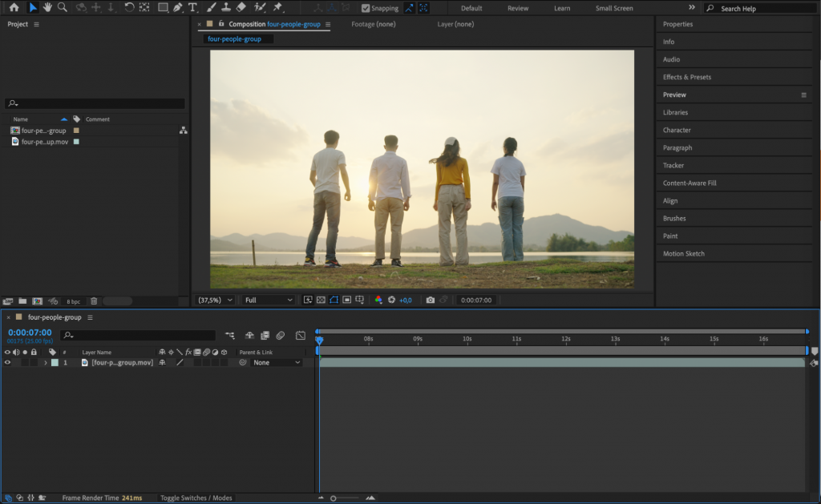
Task: Hide the four-p...group.mov layer visibility
Action: 7,362
